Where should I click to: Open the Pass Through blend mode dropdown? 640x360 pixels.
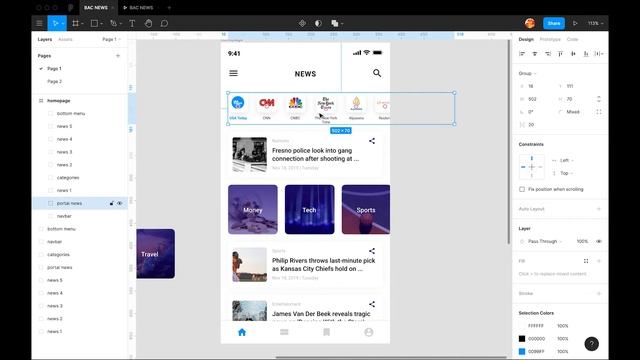click(x=545, y=241)
